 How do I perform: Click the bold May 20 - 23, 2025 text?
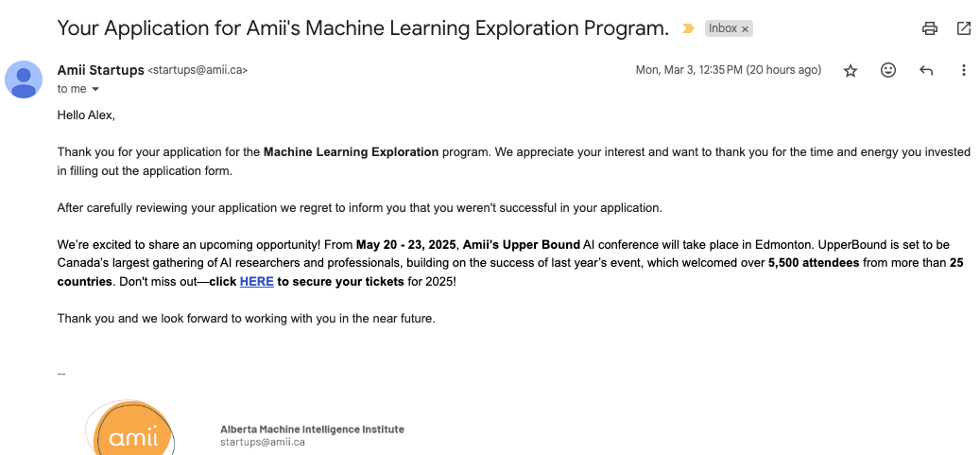coord(406,245)
